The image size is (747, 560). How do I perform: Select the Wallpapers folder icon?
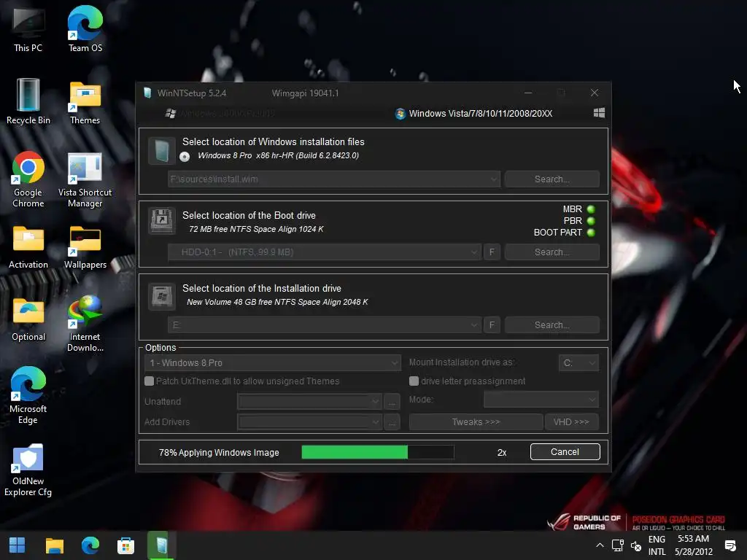click(x=85, y=247)
